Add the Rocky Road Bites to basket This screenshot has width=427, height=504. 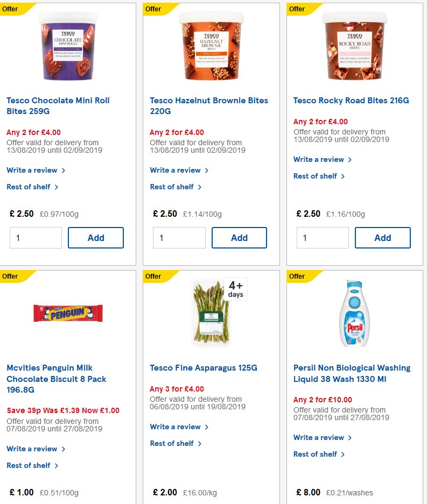point(382,237)
